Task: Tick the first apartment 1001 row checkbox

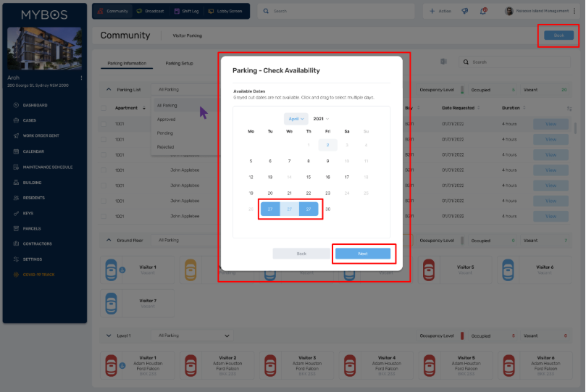Action: pyautogui.click(x=104, y=124)
